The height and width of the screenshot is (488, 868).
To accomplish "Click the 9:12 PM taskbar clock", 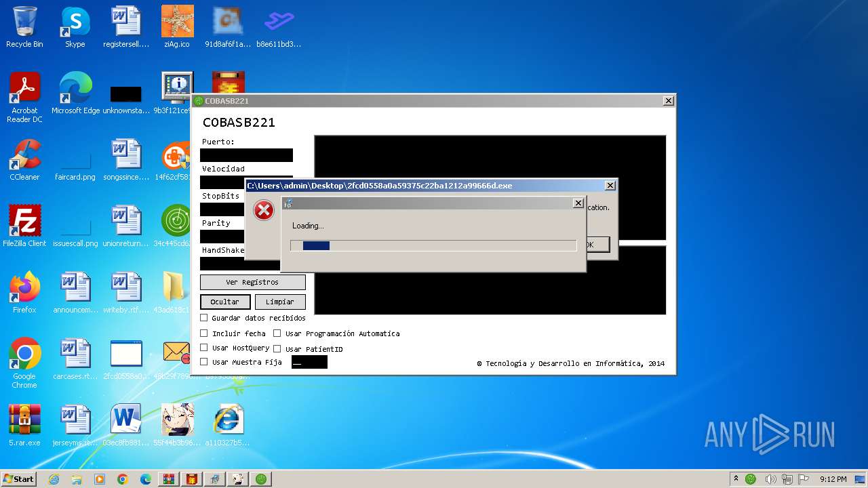I will [x=833, y=479].
